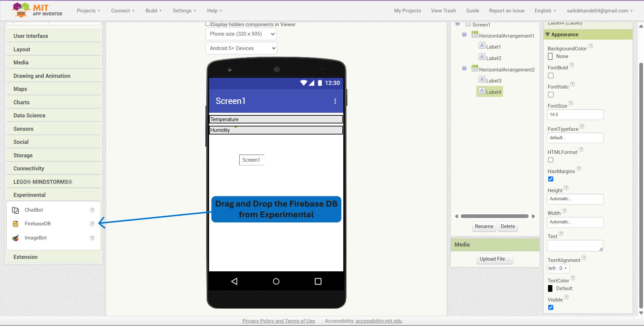The width and height of the screenshot is (644, 326).
Task: Click the Delete button
Action: (508, 226)
